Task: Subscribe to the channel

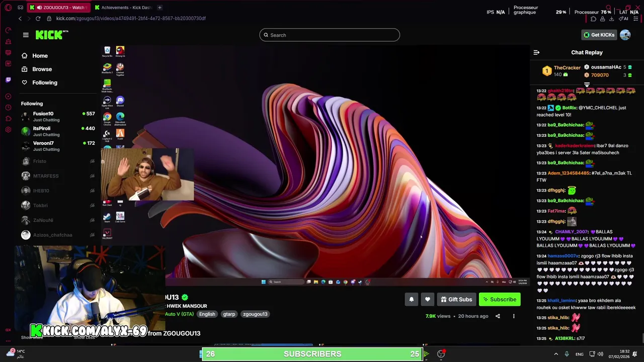Action: [500, 299]
